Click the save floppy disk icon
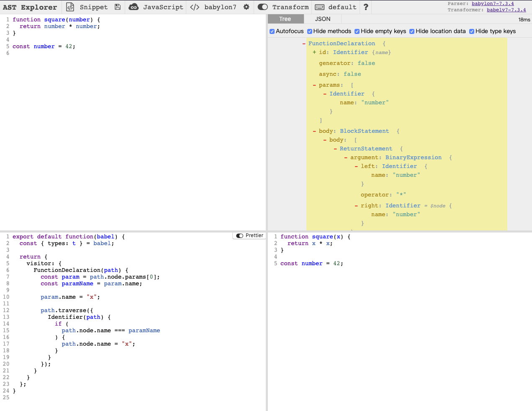532x411 pixels. click(x=118, y=7)
